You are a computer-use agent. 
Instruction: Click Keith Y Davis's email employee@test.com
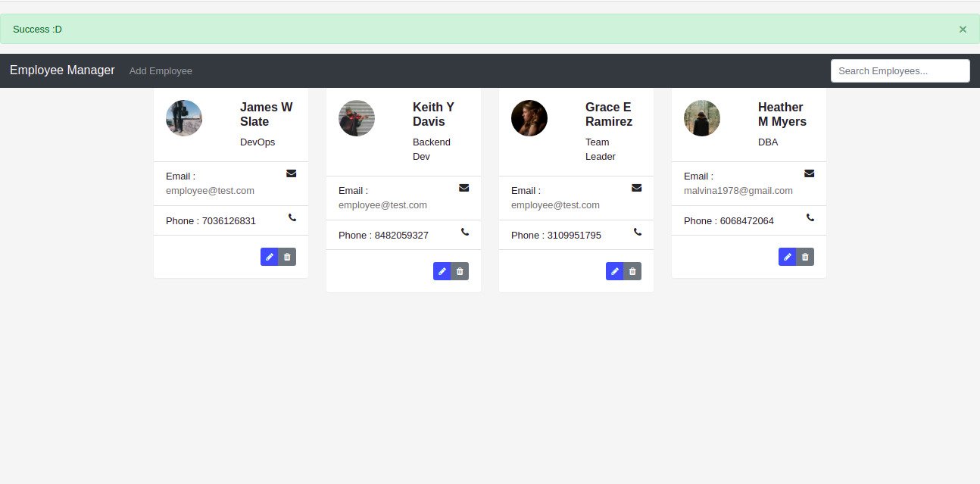382,205
